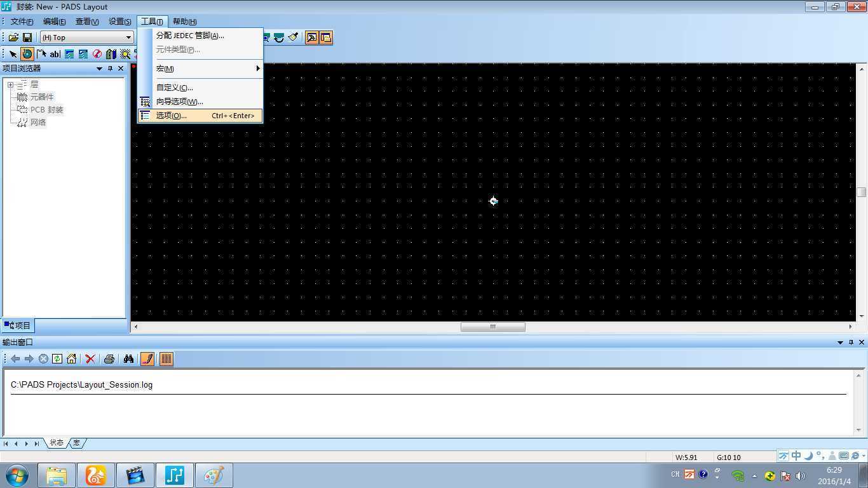868x488 pixels.
Task: Open the 查看 menu
Action: [87, 22]
